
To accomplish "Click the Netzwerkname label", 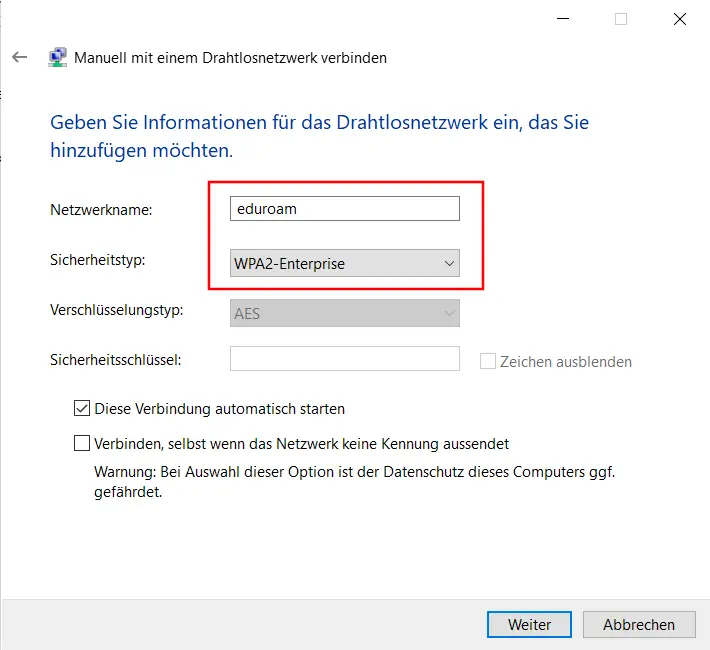I will point(100,210).
